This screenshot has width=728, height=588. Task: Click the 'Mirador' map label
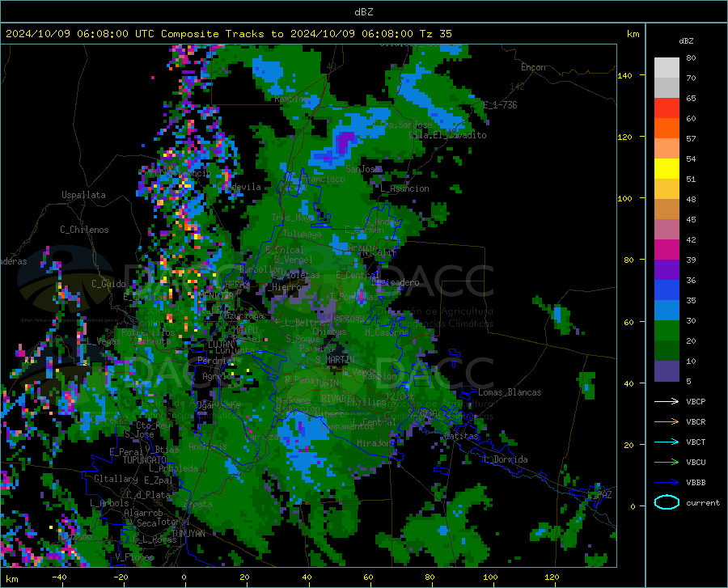tap(374, 443)
